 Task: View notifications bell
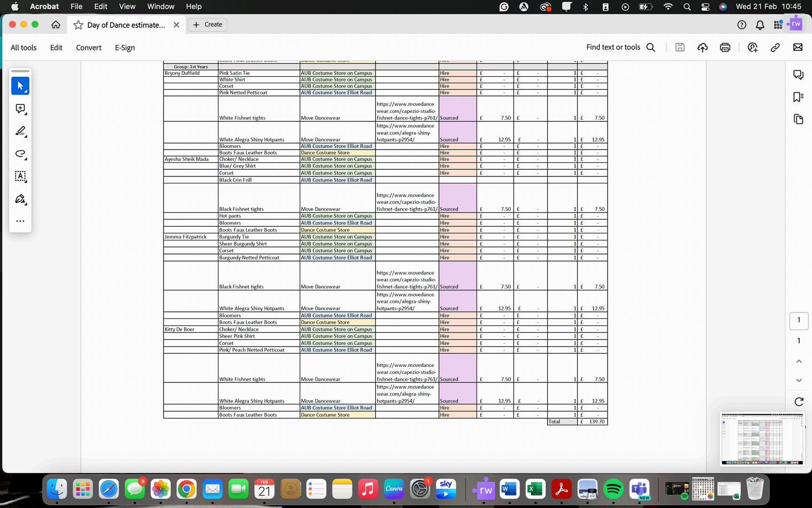(760, 25)
